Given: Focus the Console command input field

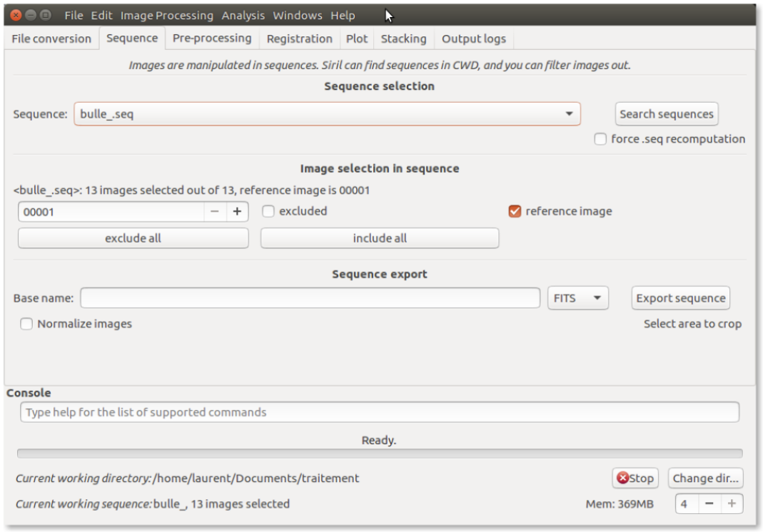Looking at the screenshot, I should 379,412.
